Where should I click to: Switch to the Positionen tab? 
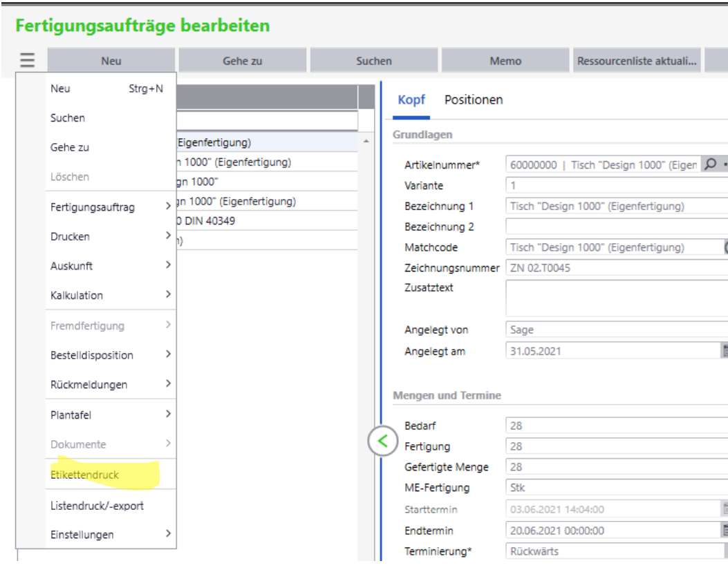tap(474, 100)
